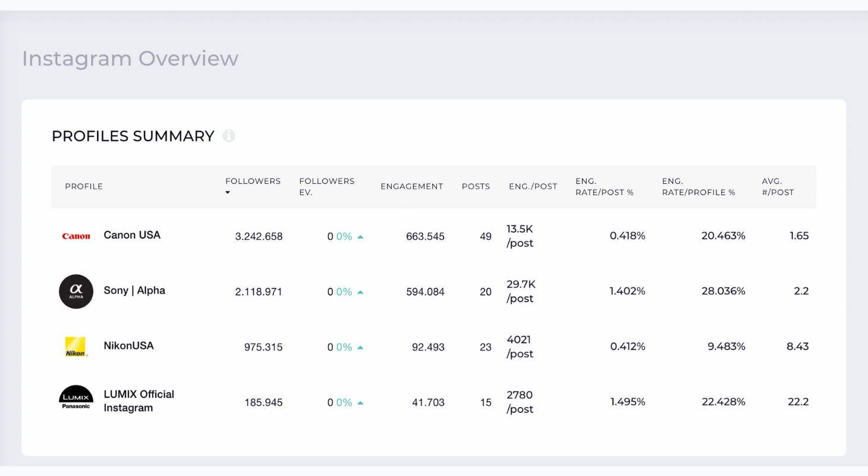Screen dimensions: 868x476
Task: Click NikonUSA followers trend arrow
Action: (360, 347)
